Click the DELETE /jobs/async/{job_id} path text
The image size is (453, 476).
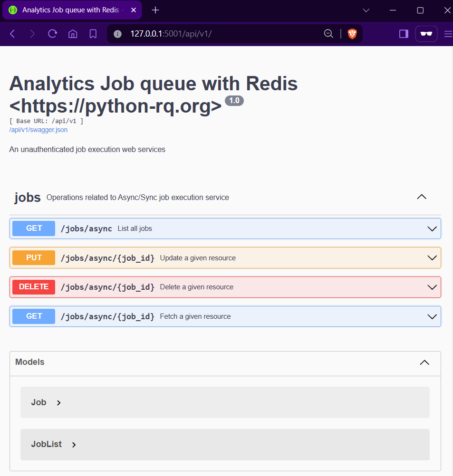click(107, 287)
